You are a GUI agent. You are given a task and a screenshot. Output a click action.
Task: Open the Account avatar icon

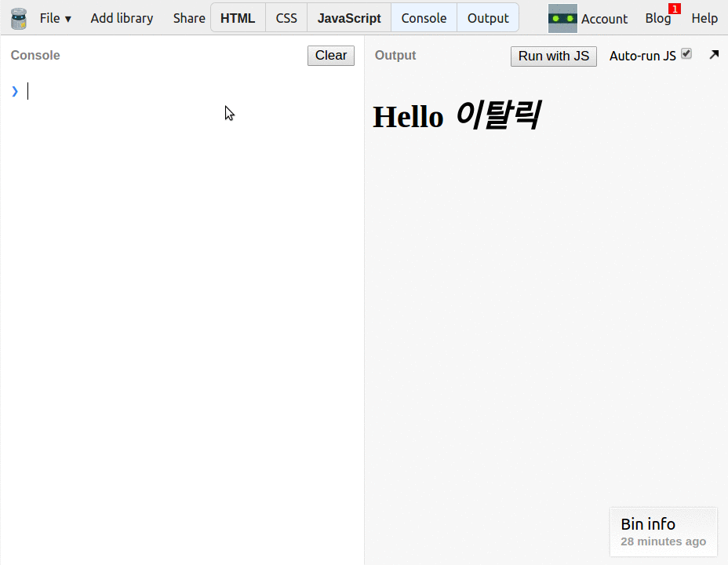562,18
